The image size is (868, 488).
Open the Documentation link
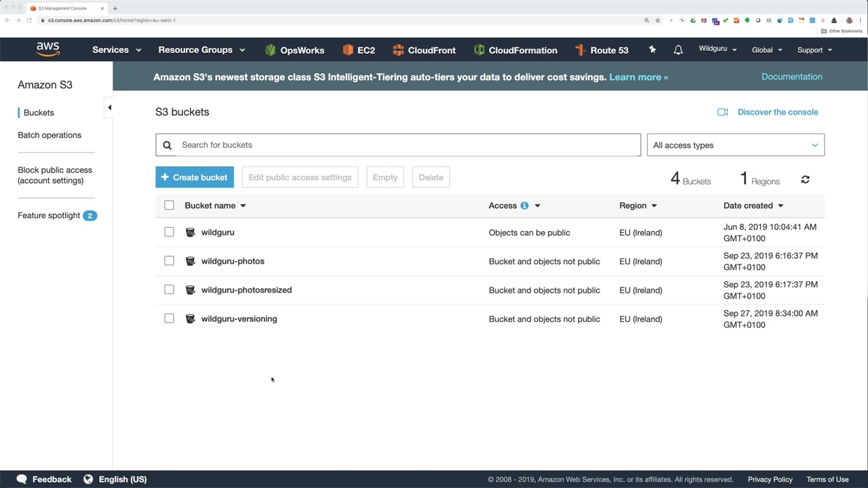792,77
